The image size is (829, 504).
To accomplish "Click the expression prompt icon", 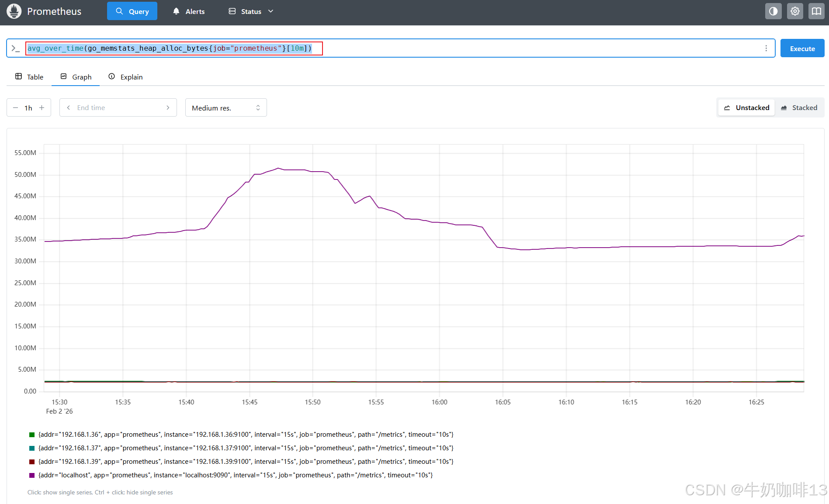I will (16, 48).
